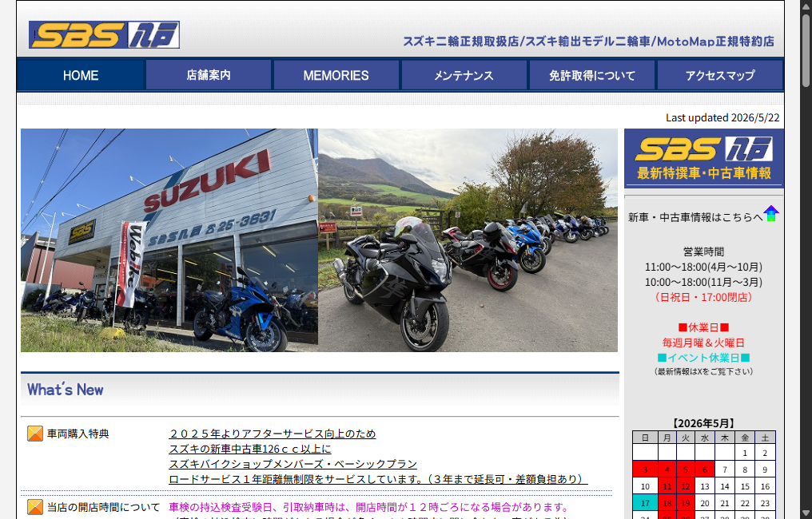Select calendar date 17 highlighted in teal
Screen dimensions: 812x519
[645, 503]
